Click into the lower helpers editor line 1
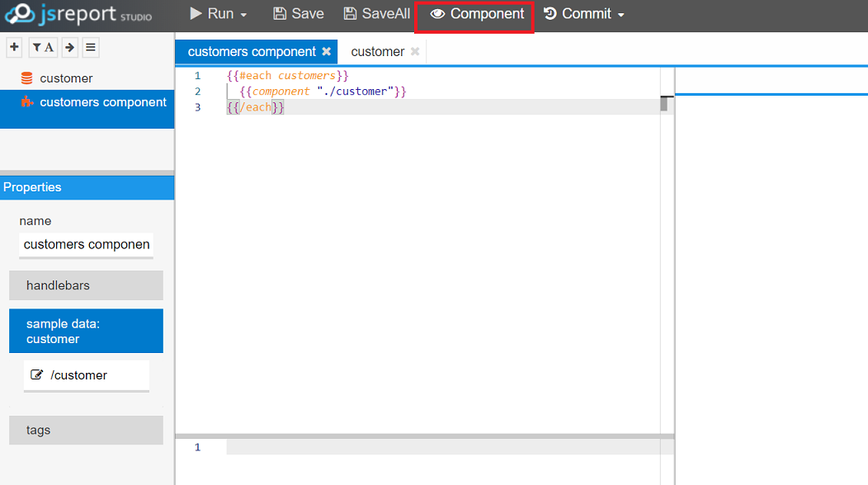868x485 pixels. (x=443, y=447)
